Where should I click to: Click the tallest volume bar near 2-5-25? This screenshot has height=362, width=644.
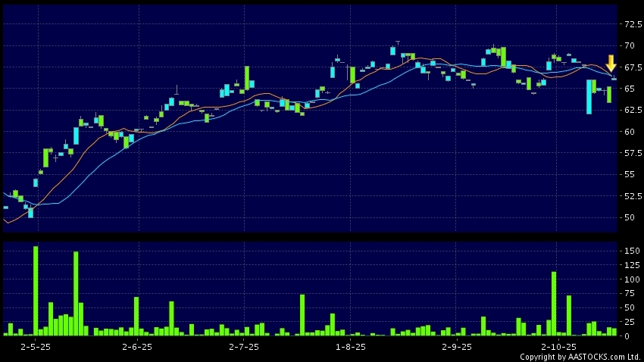point(36,291)
